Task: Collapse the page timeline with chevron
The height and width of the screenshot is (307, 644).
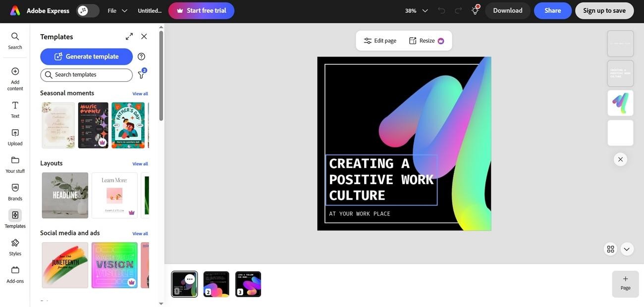Action: (627, 249)
